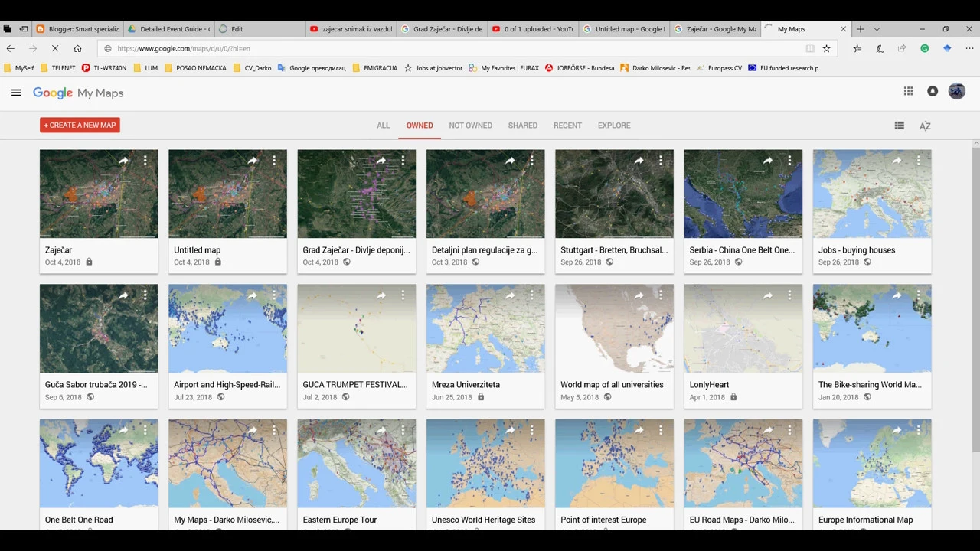
Task: Switch to list view layout
Action: (x=900, y=126)
